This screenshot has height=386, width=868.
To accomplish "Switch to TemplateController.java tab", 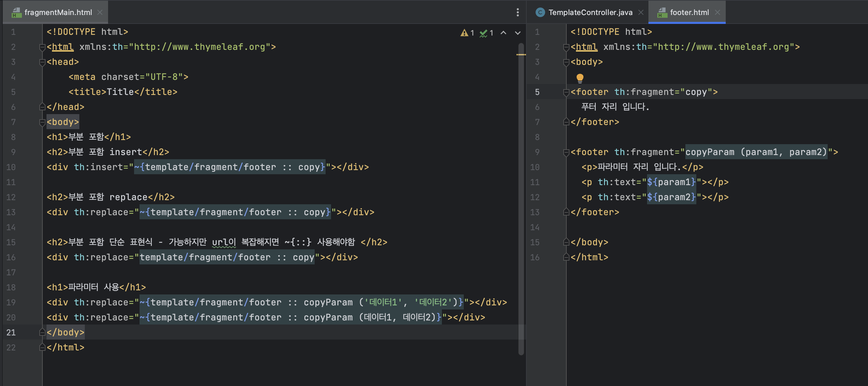I will [590, 12].
